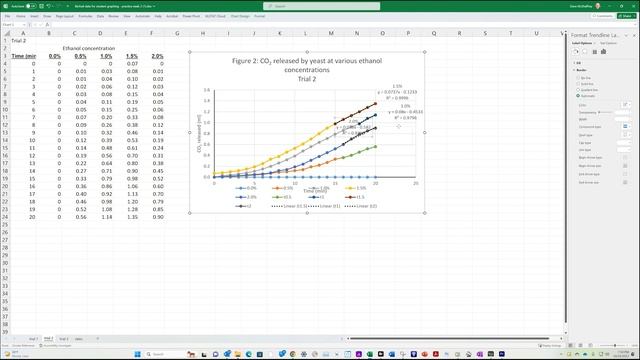Click the Save icon in title bar

[x=41, y=6]
